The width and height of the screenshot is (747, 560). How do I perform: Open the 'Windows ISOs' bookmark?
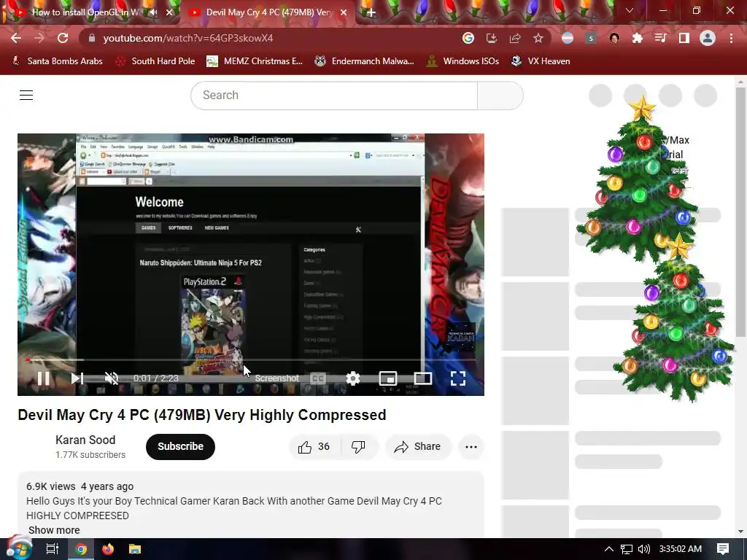click(x=462, y=61)
